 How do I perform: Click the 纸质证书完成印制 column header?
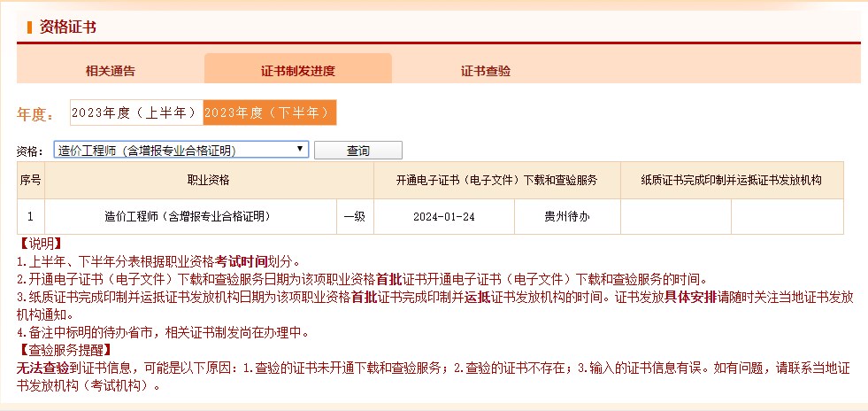[731, 181]
